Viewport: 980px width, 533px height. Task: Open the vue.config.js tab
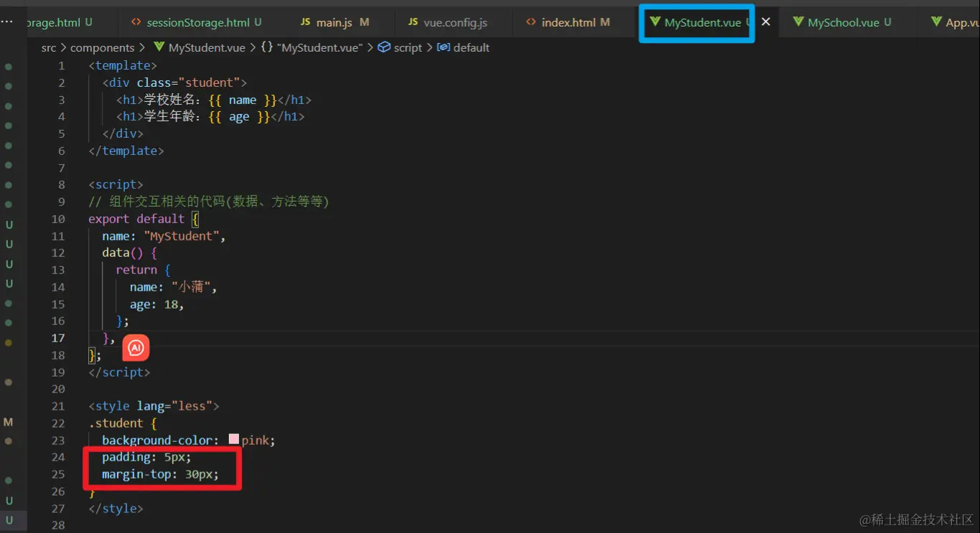[447, 22]
